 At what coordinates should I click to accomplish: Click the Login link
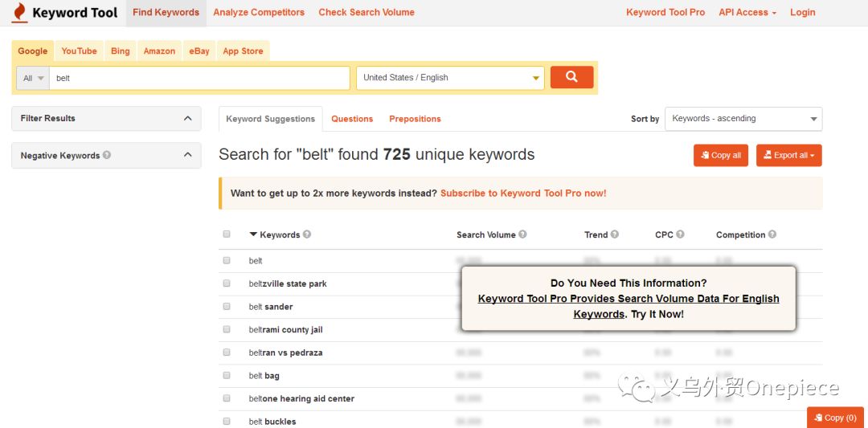[803, 12]
